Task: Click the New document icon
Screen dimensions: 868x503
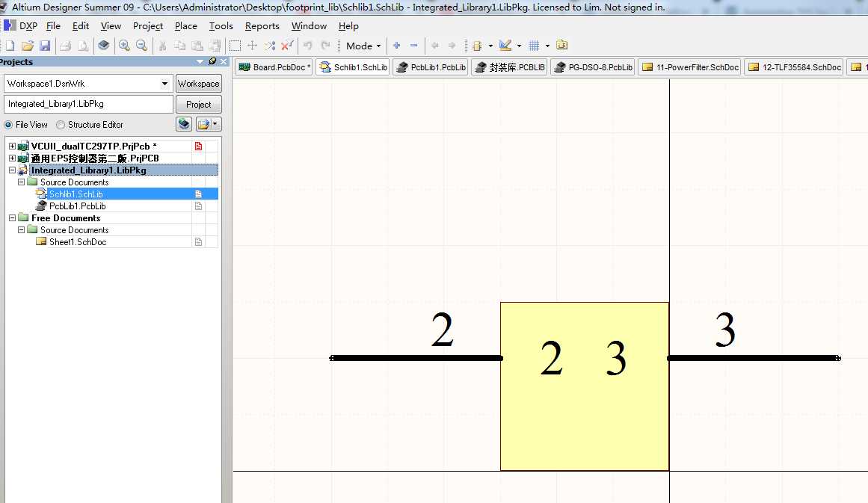Action: point(10,46)
